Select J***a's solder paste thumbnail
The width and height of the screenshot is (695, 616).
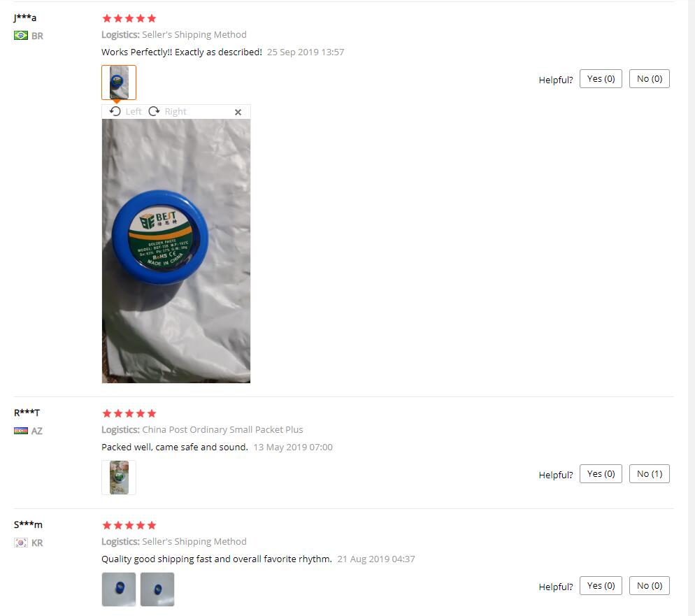pyautogui.click(x=119, y=83)
